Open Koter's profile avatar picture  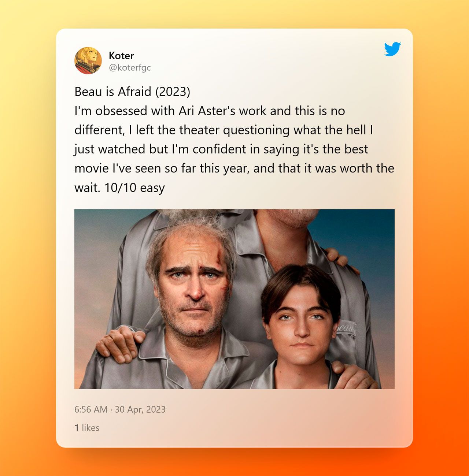(x=88, y=60)
